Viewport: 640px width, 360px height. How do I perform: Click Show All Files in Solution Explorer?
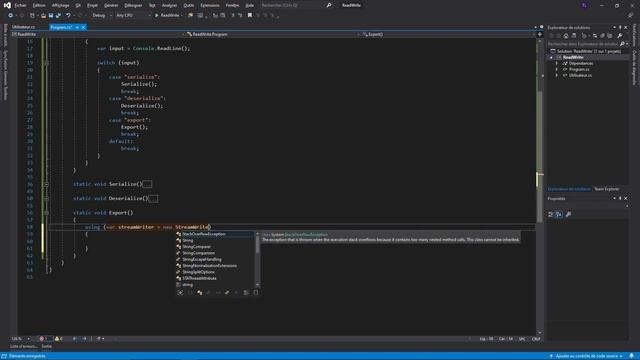click(610, 36)
